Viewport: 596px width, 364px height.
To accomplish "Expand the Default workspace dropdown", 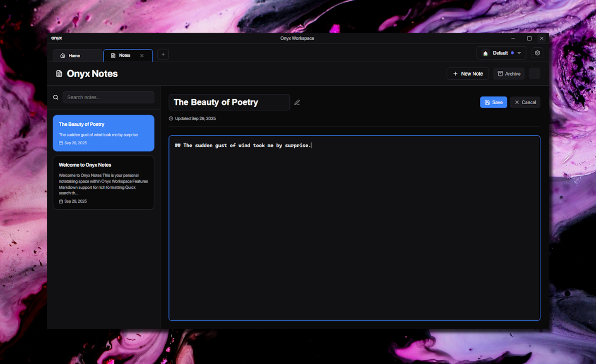I will tap(519, 53).
